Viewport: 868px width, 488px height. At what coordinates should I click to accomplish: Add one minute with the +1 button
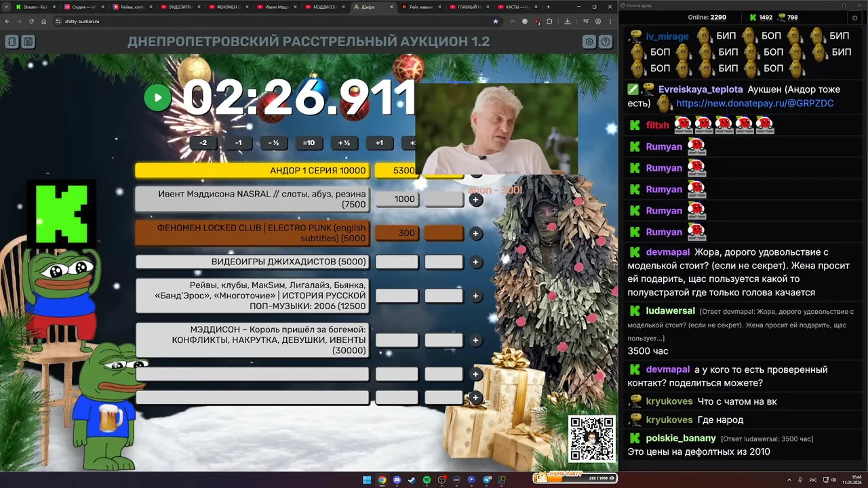pyautogui.click(x=379, y=143)
